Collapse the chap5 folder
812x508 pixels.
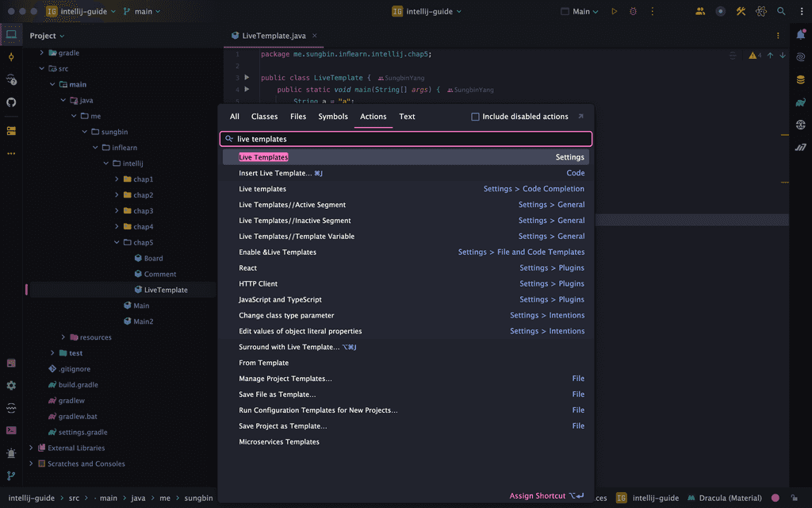(117, 242)
